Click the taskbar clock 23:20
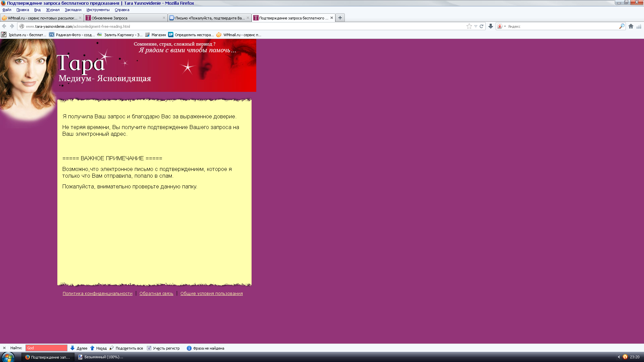Viewport: 644px width, 362px height. click(x=635, y=357)
